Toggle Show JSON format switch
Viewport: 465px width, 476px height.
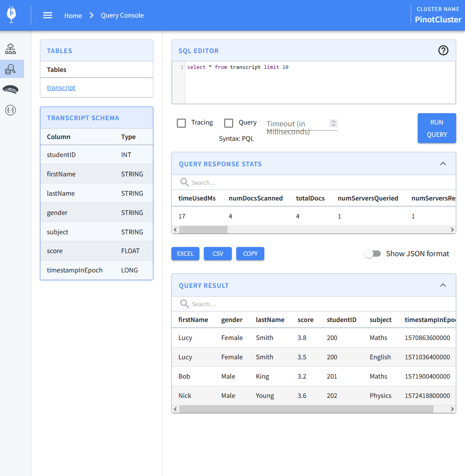coord(373,254)
